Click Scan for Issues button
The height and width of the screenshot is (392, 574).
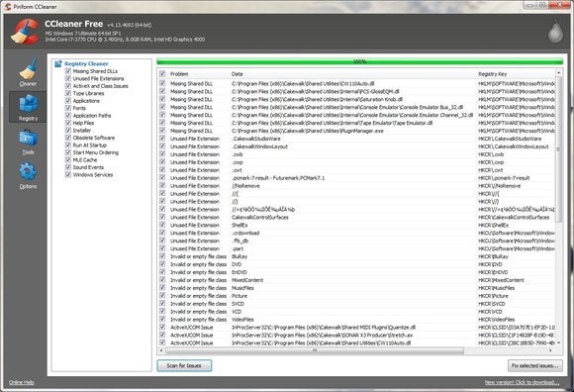[x=184, y=365]
